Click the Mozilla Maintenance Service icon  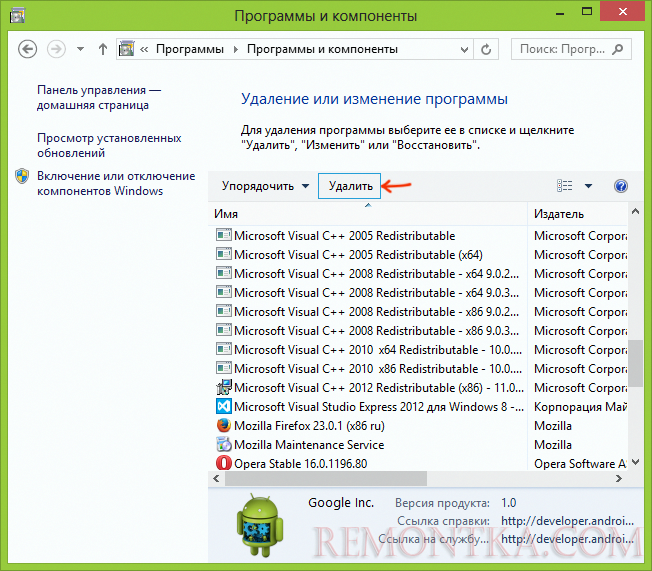point(224,445)
